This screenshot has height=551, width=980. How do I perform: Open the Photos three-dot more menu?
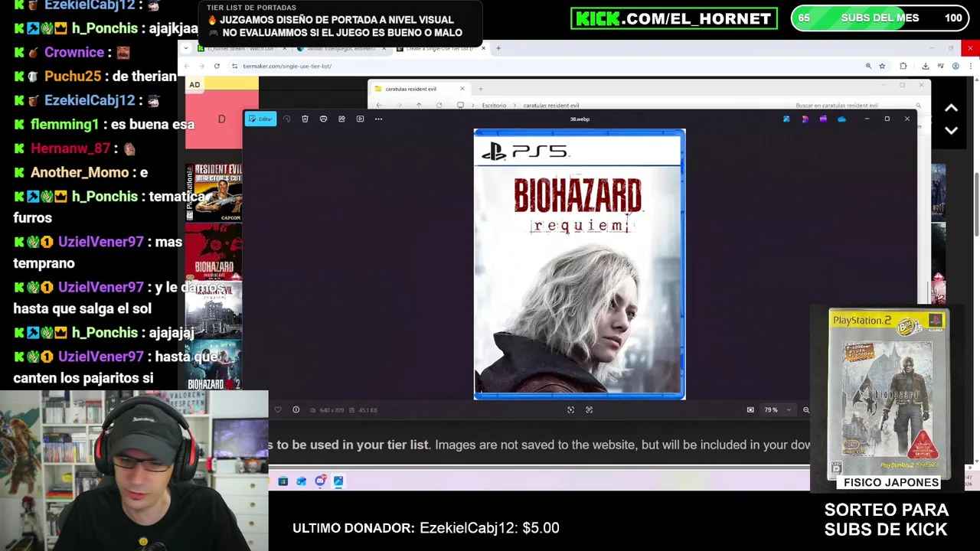(378, 119)
